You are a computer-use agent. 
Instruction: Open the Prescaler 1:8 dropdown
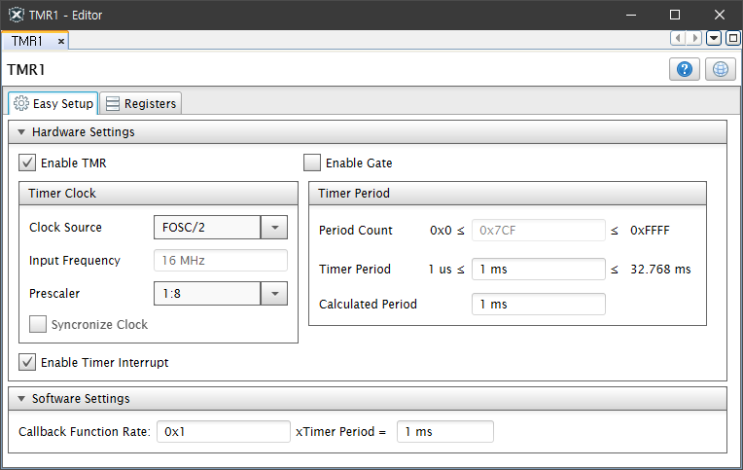click(273, 293)
